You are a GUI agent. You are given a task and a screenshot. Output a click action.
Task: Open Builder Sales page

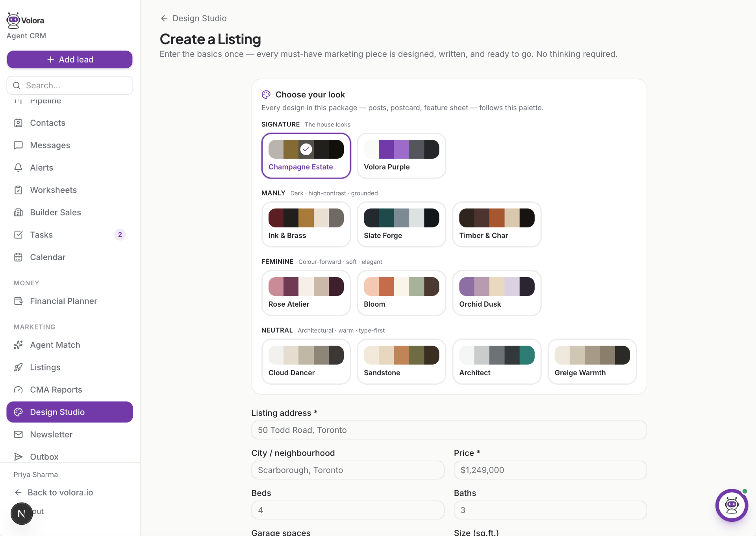[70, 212]
